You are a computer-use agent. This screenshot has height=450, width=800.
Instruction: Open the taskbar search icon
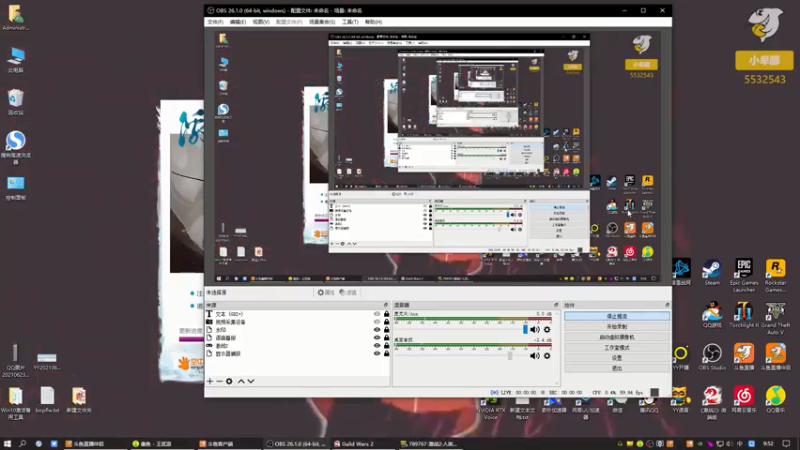coord(22,444)
